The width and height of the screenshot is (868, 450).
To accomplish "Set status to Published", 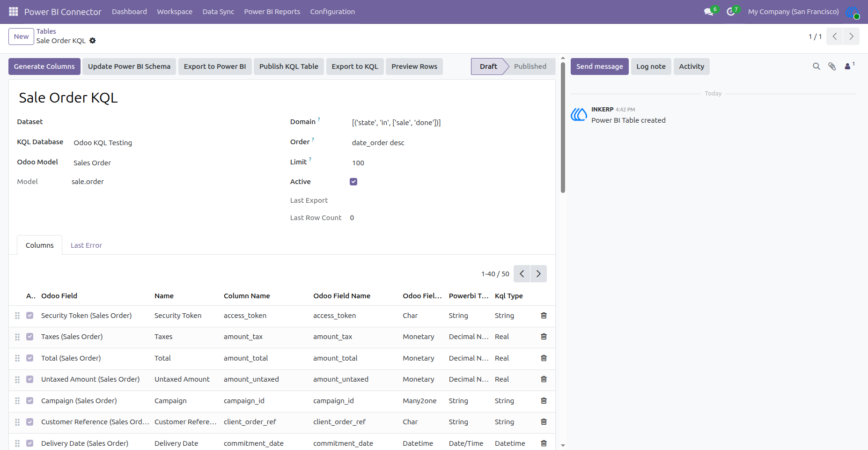I will [x=530, y=66].
